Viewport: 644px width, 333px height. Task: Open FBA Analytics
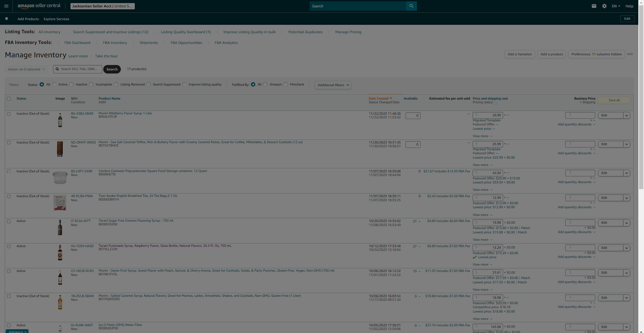[x=226, y=43]
